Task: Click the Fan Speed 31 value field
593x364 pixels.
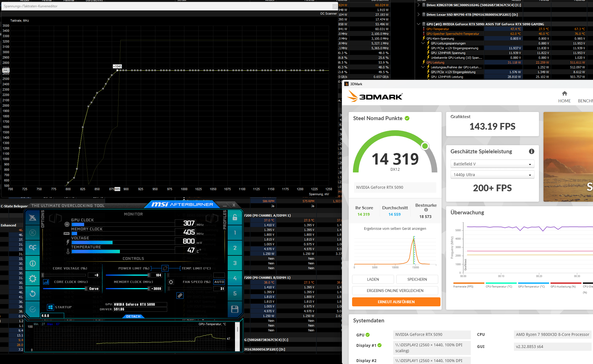Action: click(219, 289)
